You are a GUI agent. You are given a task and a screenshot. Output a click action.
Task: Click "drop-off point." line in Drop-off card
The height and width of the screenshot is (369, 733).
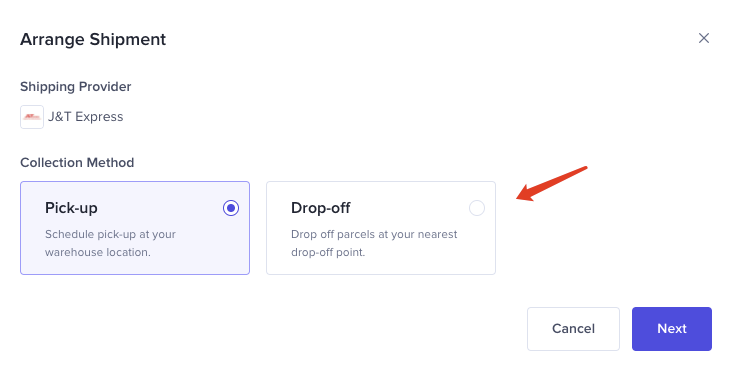pyautogui.click(x=328, y=252)
